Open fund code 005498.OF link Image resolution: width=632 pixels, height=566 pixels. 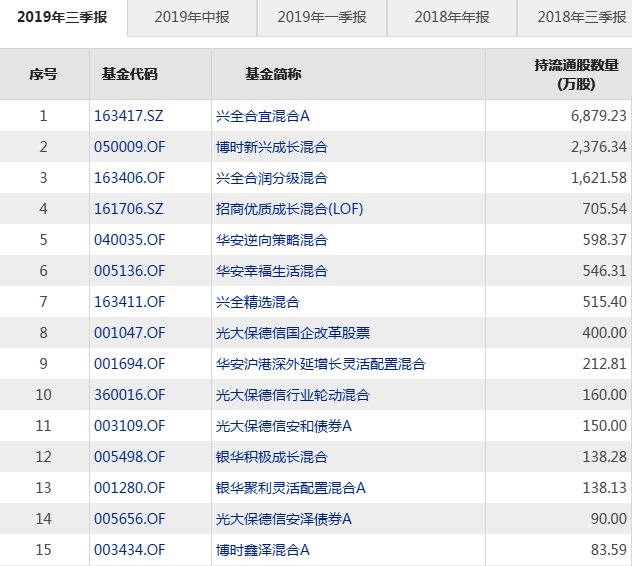point(129,457)
